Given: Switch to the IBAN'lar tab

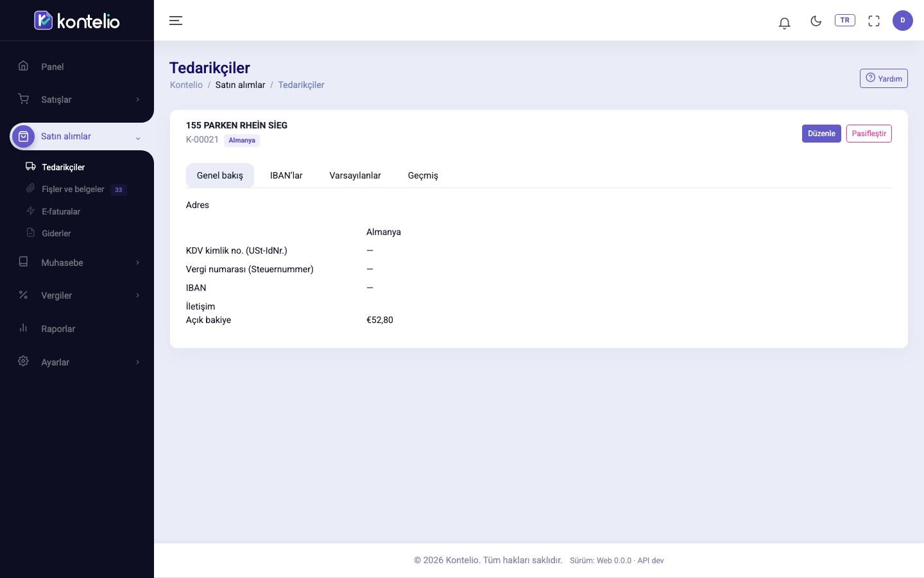Looking at the screenshot, I should point(286,175).
